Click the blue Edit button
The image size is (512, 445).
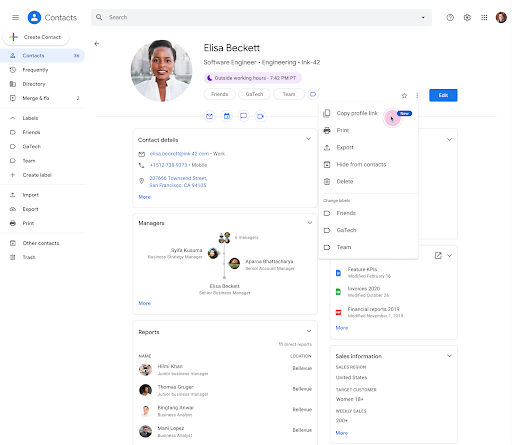click(443, 95)
